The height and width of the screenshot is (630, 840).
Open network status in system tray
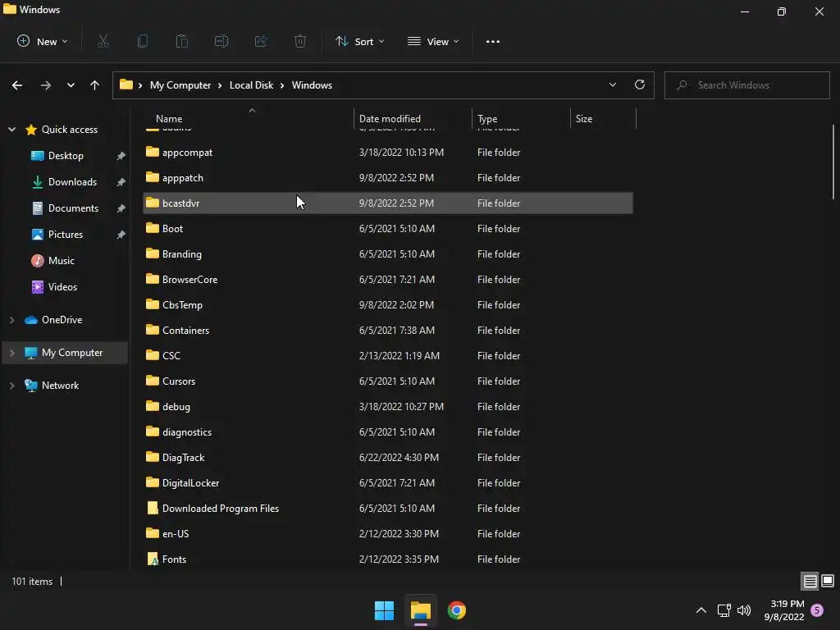coord(724,609)
